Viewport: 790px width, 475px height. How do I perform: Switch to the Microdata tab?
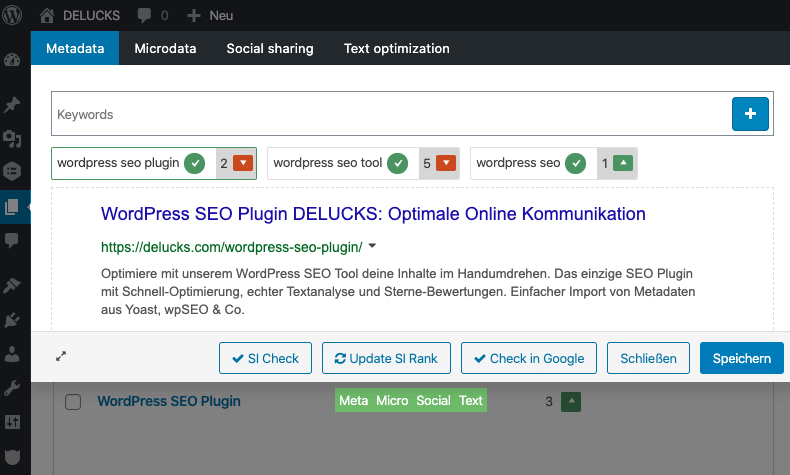pyautogui.click(x=165, y=48)
